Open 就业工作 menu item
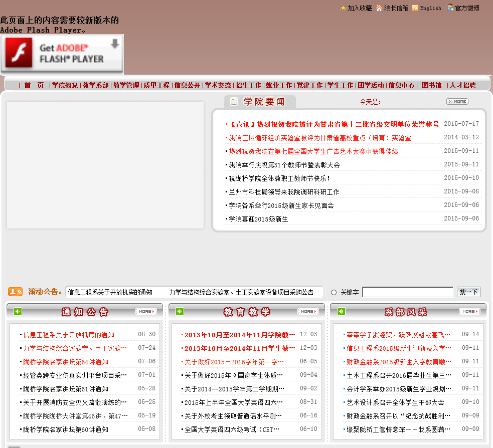This screenshot has width=493, height=448. coord(279,85)
